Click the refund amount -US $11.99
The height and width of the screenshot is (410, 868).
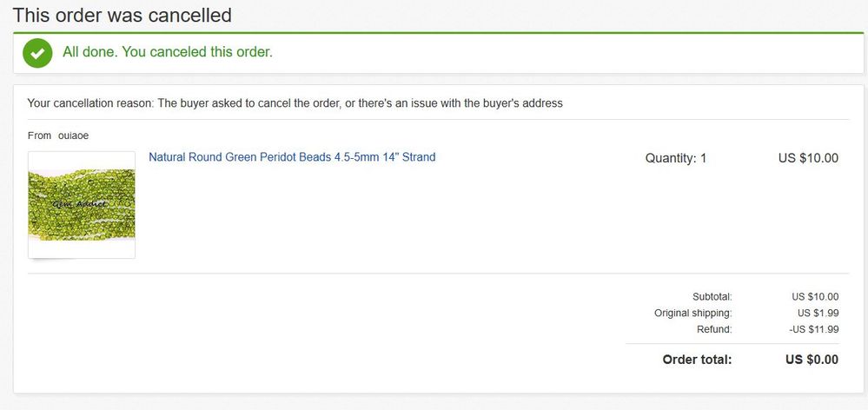814,330
